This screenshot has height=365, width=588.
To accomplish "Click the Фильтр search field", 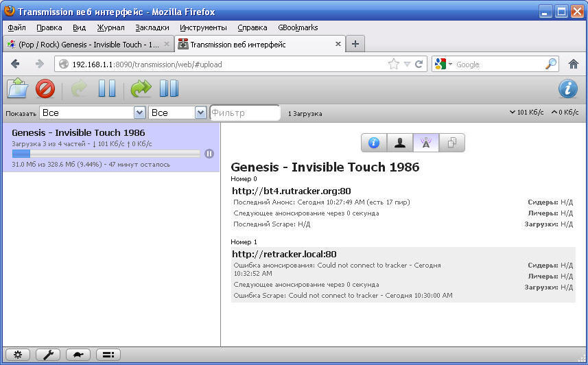I will tap(245, 113).
